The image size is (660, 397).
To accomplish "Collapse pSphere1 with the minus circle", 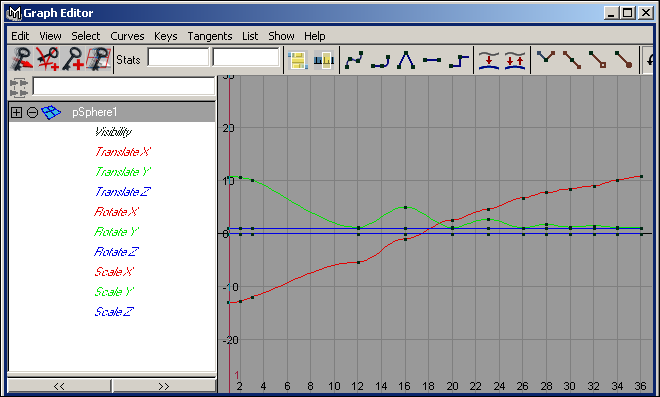I will pyautogui.click(x=32, y=112).
